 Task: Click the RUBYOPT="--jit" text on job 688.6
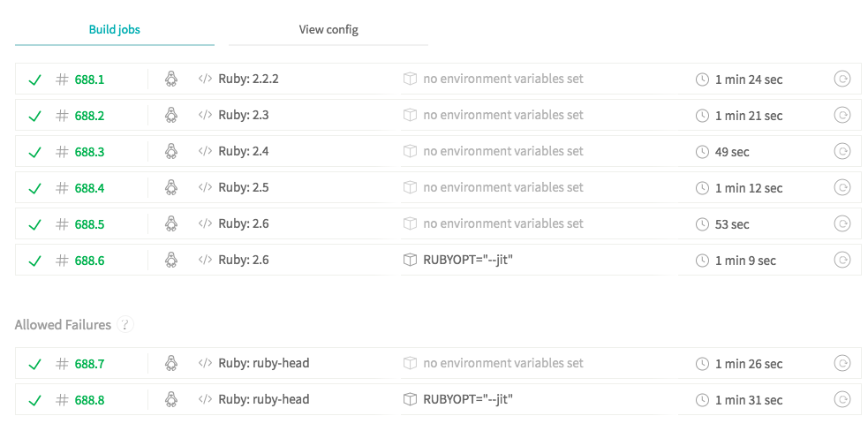coord(468,260)
